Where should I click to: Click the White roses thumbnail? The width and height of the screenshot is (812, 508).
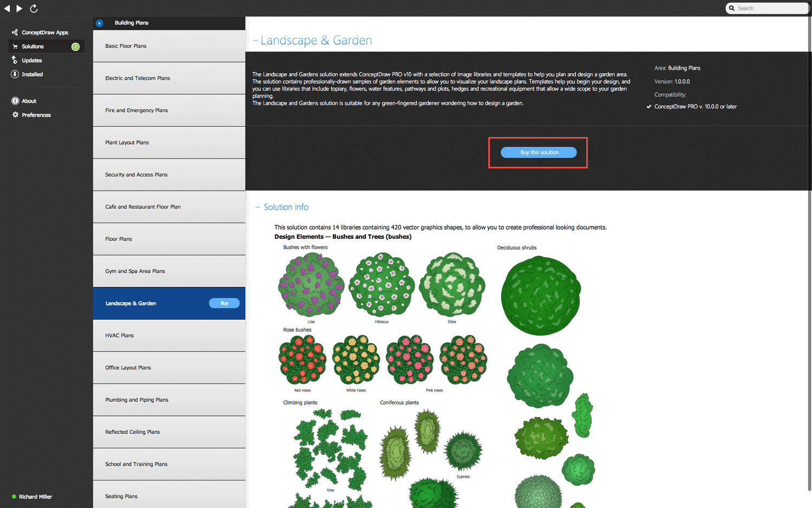coord(356,360)
